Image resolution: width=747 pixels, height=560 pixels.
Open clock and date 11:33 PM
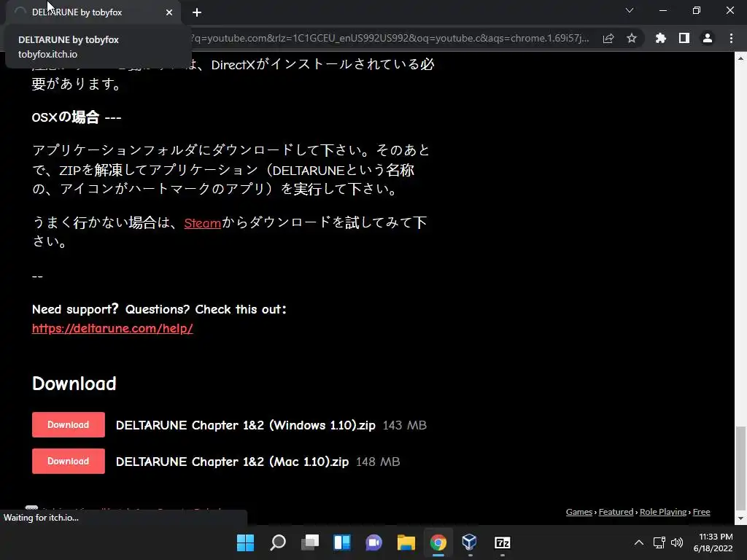(713, 542)
